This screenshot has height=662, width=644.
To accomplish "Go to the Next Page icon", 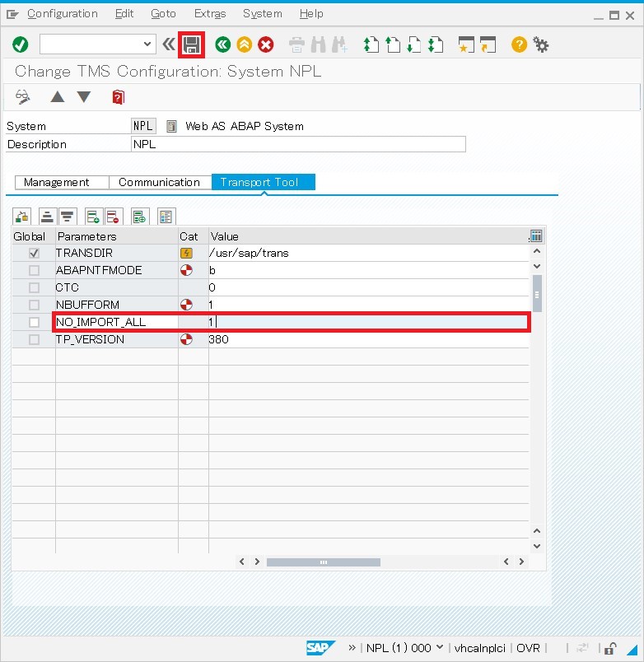I will point(414,44).
